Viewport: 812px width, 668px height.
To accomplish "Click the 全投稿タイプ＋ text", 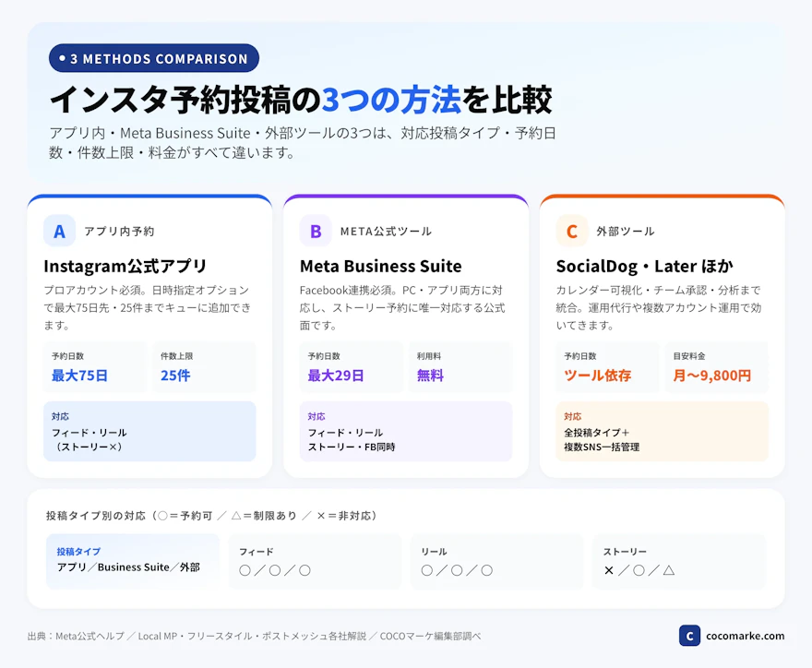I will pyautogui.click(x=597, y=433).
